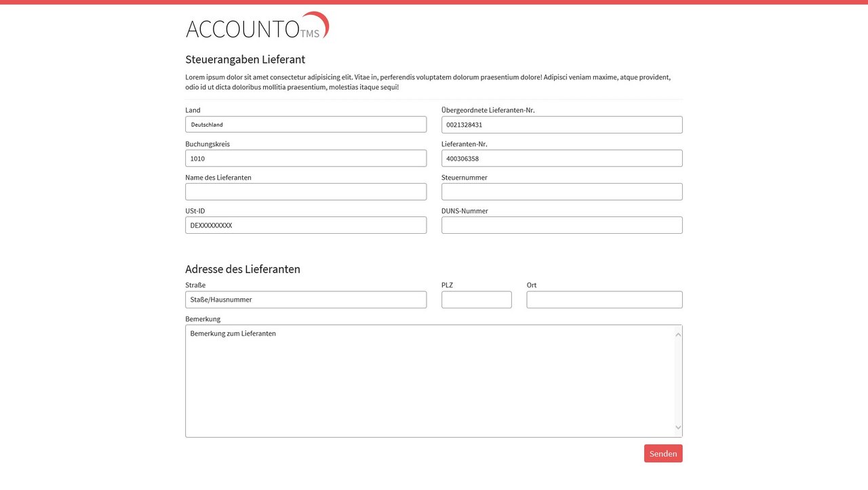Click the Name des Lieferanten field

(306, 192)
